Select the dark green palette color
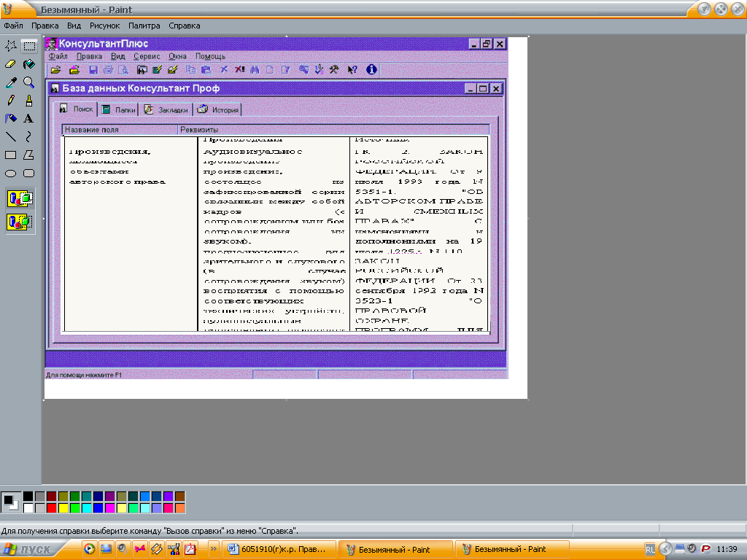747x560 pixels. point(75,497)
